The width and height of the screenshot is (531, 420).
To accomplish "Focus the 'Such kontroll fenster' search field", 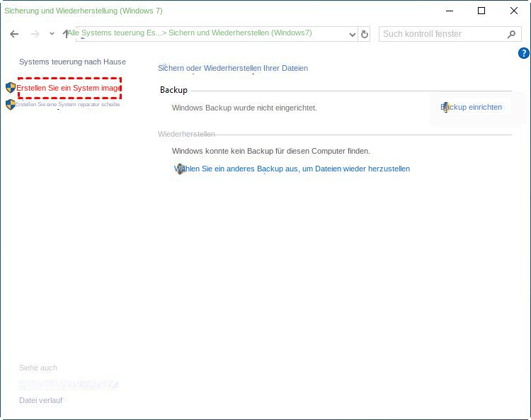I will click(x=450, y=34).
